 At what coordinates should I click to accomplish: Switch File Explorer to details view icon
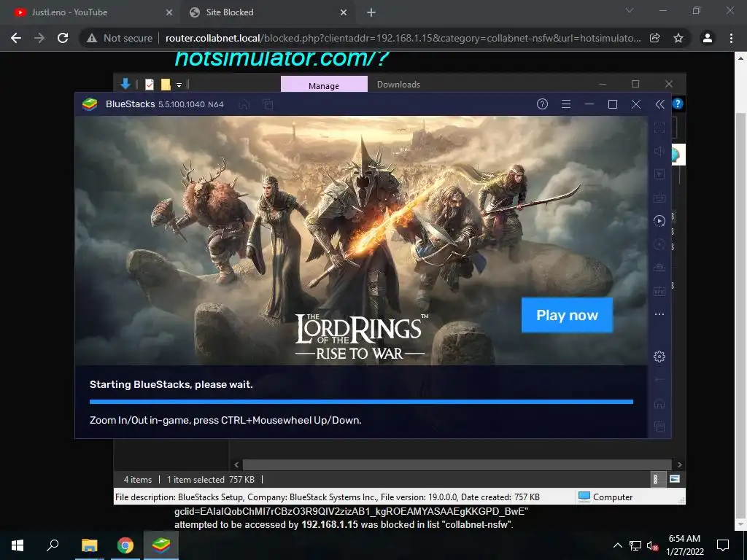[656, 479]
